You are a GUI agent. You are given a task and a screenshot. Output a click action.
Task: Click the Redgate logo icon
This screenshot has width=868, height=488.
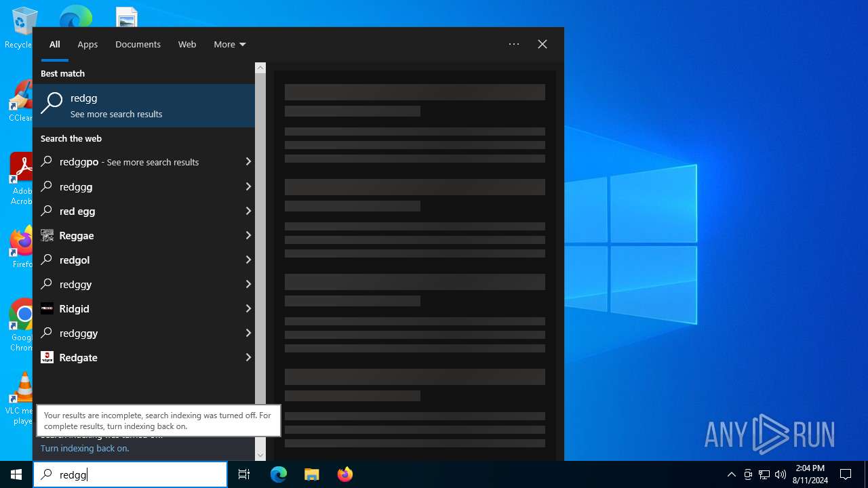[47, 357]
